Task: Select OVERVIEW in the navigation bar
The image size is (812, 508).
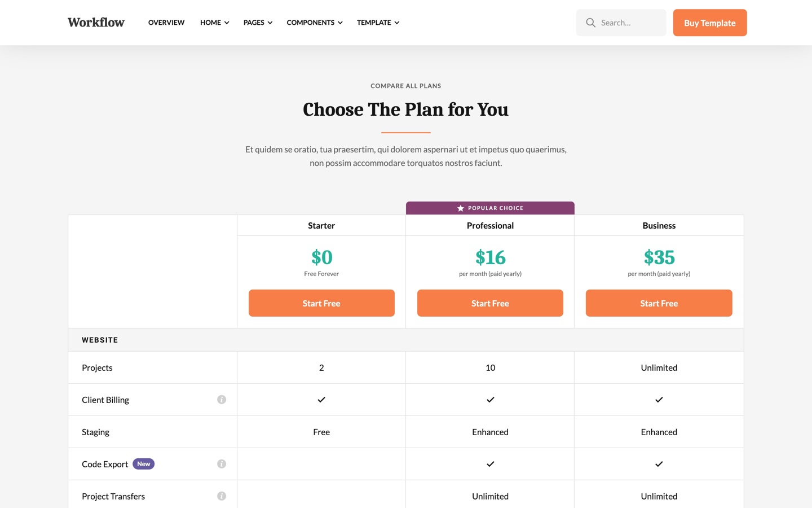Action: coord(166,23)
